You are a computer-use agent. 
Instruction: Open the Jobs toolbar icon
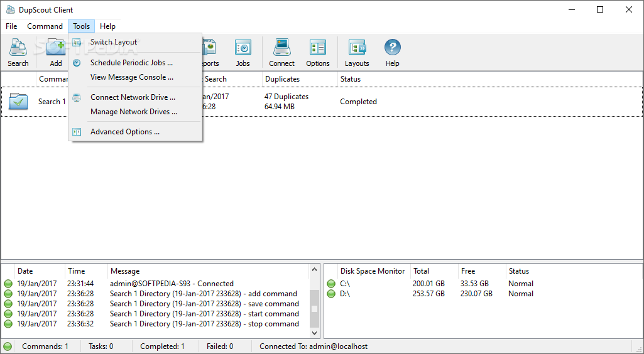tap(243, 48)
